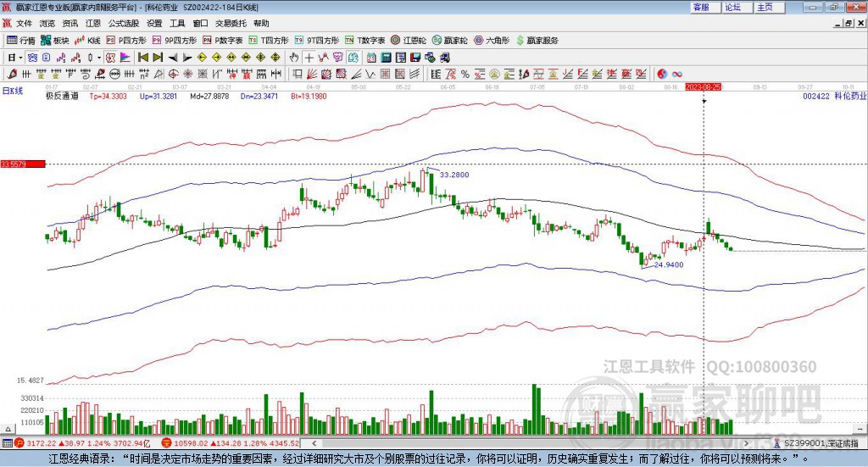
Task: Click the 10598.02 index value in status bar
Action: [x=190, y=443]
